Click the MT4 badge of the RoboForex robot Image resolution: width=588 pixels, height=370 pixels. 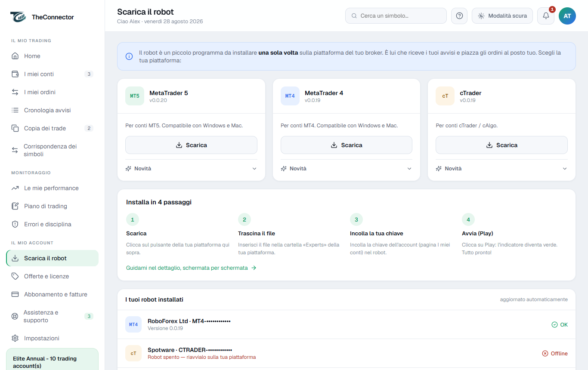click(133, 324)
